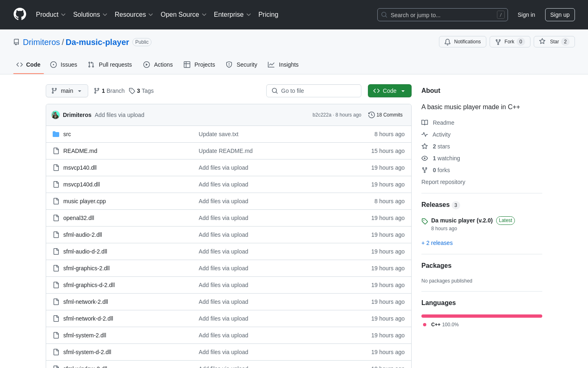Click the tag icon next to Tags
Image resolution: width=588 pixels, height=368 pixels.
[x=132, y=91]
